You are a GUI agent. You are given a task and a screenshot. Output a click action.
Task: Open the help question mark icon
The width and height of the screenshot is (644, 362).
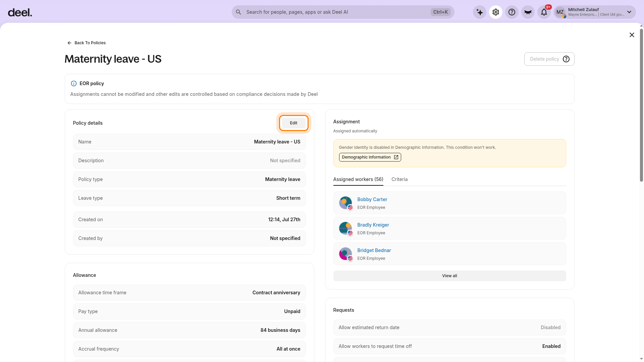[512, 12]
